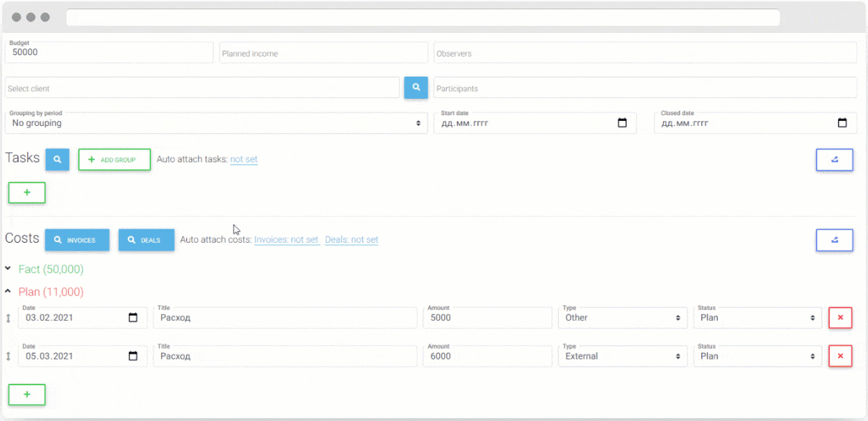Add a new cost row with plus button
Image resolution: width=868 pixels, height=421 pixels.
(27, 395)
